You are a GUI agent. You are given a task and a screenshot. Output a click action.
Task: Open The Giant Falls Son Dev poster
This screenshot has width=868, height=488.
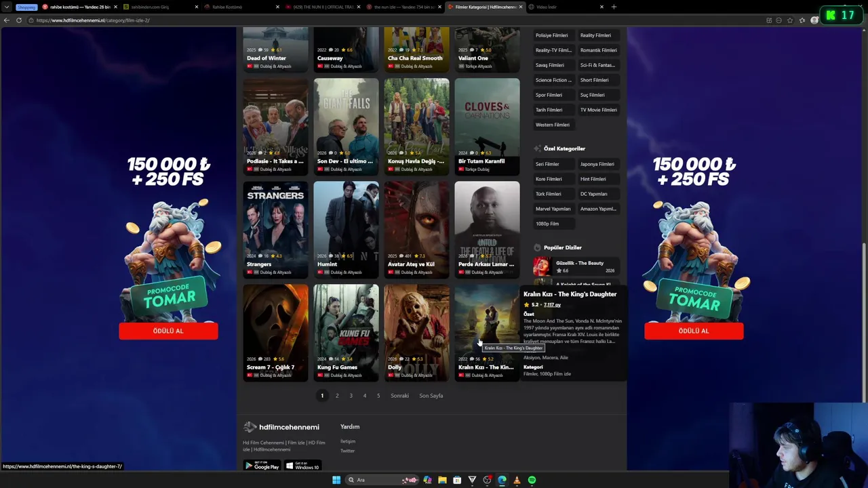(x=346, y=126)
